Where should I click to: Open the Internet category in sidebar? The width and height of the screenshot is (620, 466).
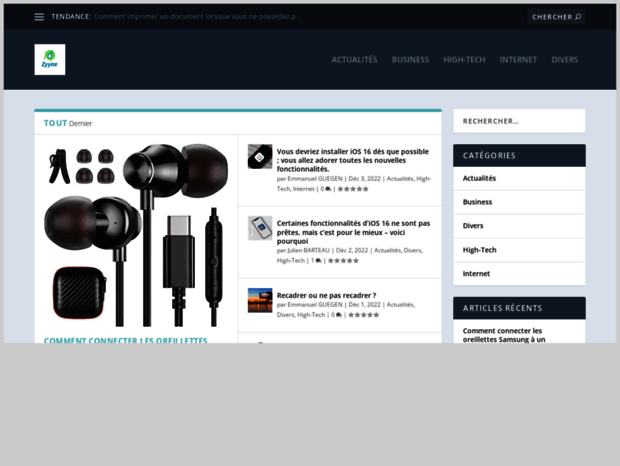(476, 274)
